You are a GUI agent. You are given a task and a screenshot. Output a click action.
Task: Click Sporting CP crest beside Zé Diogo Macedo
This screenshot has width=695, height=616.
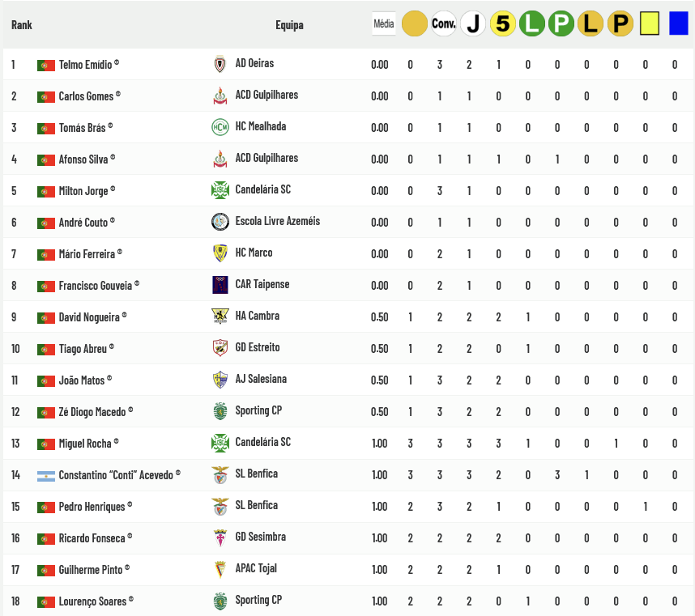click(x=220, y=411)
